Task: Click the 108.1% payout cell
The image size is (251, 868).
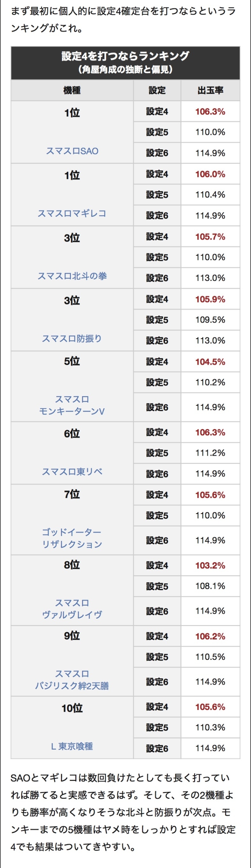Action: point(210,586)
